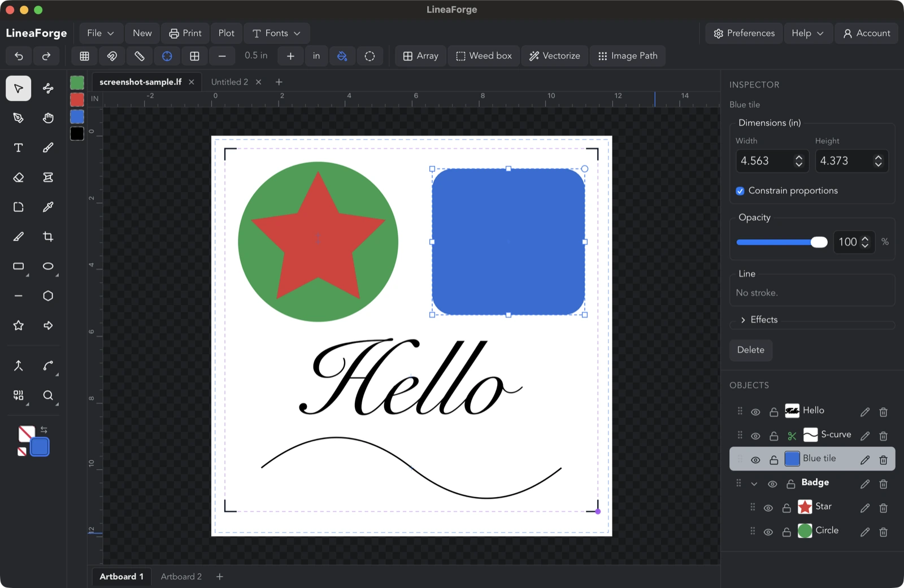Choose the Star shape tool

19,325
